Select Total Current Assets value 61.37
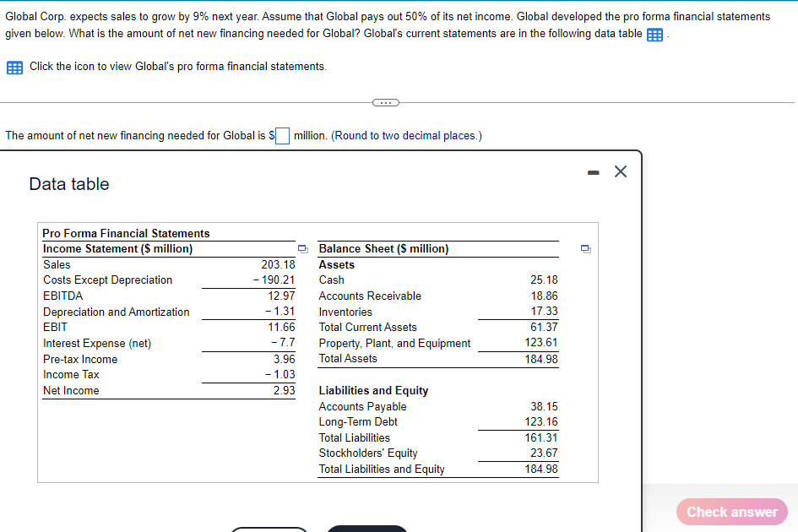This screenshot has height=532, width=798. 544,327
